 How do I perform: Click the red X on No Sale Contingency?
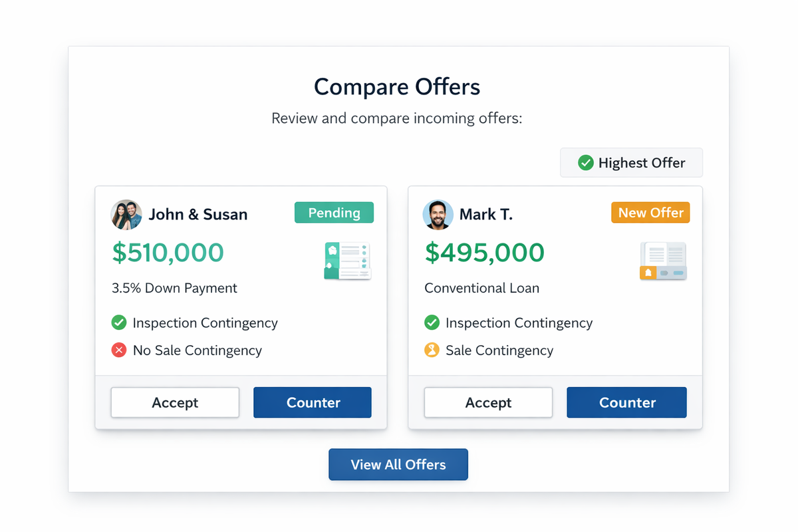tap(118, 350)
